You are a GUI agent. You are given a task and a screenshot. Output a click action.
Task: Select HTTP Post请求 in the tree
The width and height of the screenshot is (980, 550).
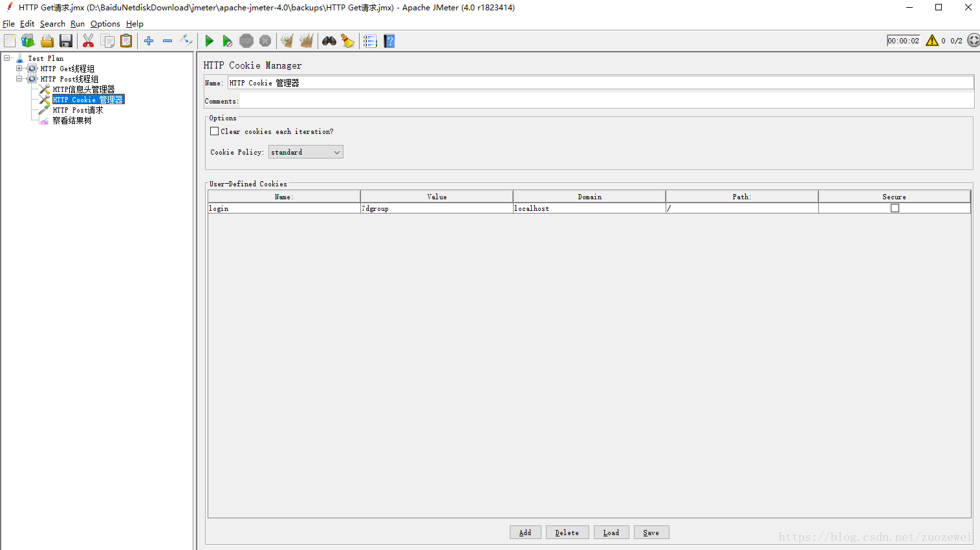78,110
